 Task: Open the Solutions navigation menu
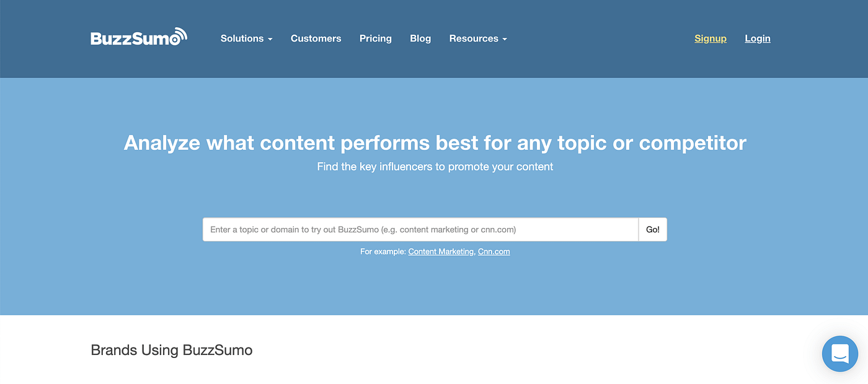pyautogui.click(x=246, y=38)
